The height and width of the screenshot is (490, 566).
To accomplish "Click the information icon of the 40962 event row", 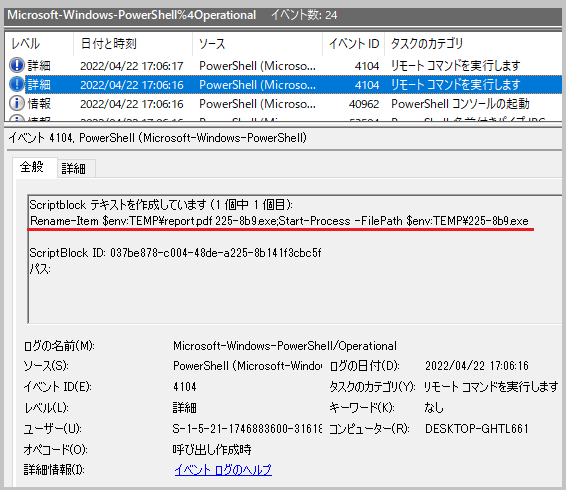I will (17, 104).
